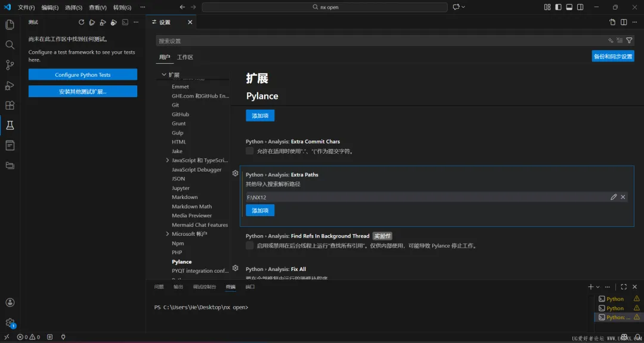Open terminal panel more actions ellipsis
Viewport: 644px width, 343px height.
(608, 287)
